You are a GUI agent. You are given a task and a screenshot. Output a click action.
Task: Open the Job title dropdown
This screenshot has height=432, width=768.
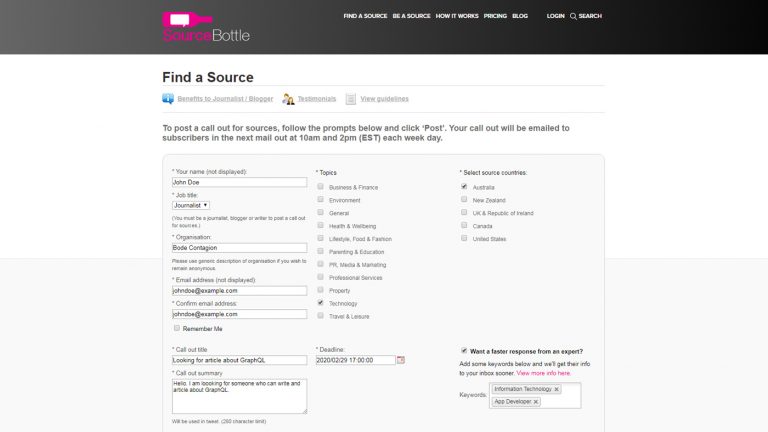[x=191, y=205]
